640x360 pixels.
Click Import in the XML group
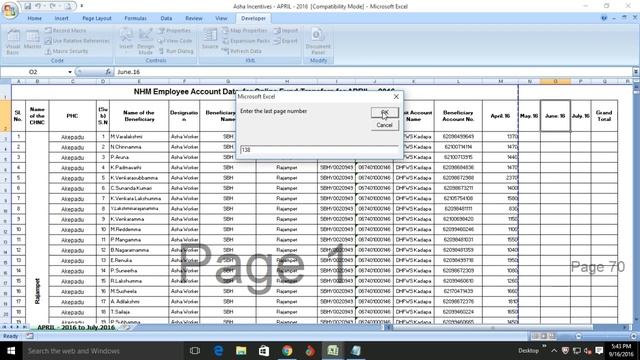286,31
